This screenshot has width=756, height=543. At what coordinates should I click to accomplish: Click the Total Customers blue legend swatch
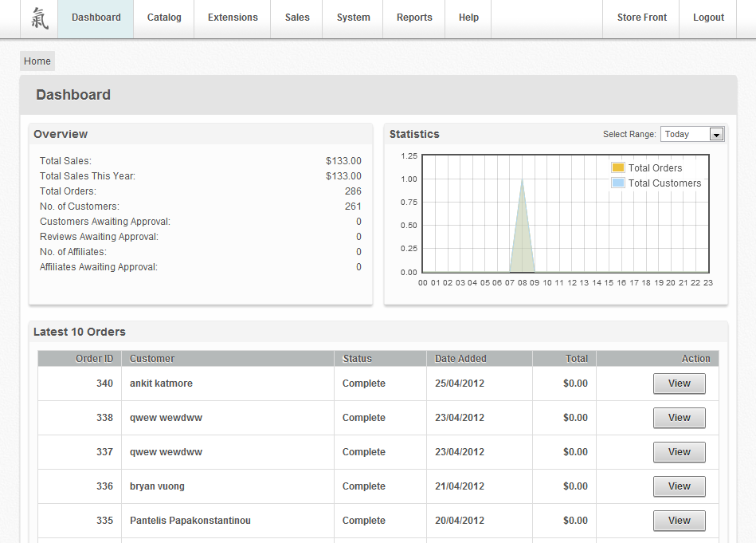coord(617,183)
